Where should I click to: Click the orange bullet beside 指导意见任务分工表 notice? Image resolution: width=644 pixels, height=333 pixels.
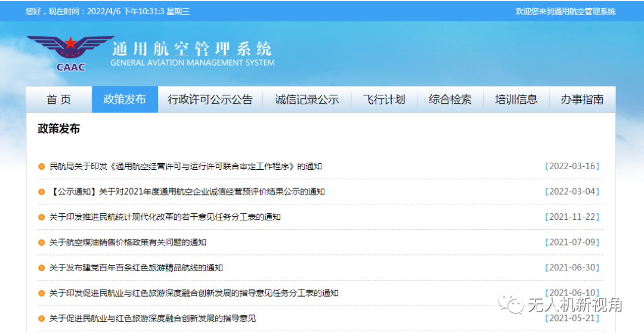tap(41, 294)
